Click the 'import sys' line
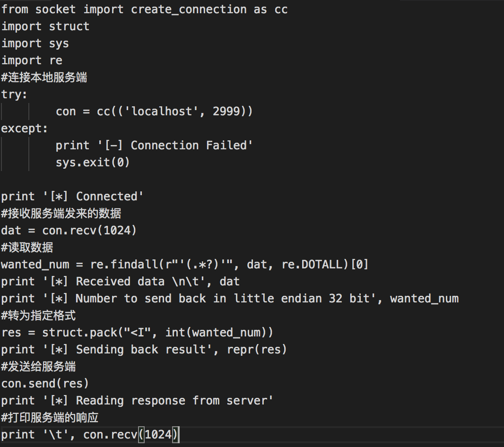Viewport: 504px width, 447px height. tap(35, 43)
